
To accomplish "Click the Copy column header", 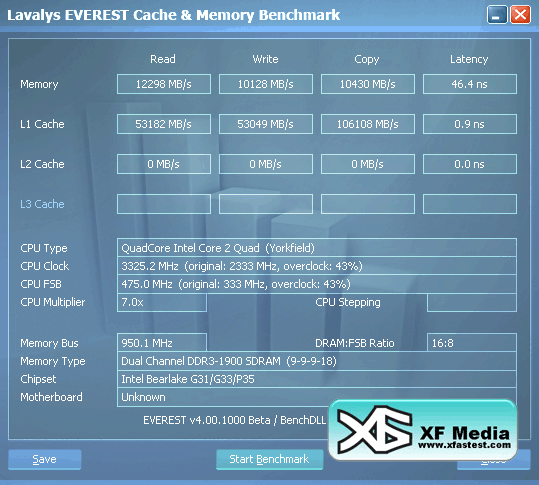I will [x=367, y=59].
